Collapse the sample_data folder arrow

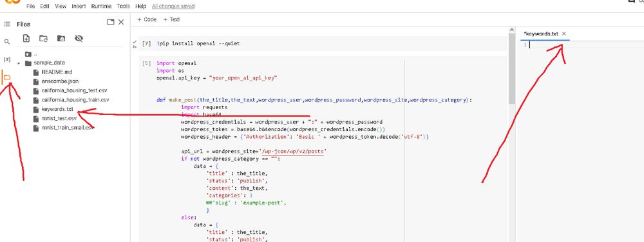[x=19, y=63]
